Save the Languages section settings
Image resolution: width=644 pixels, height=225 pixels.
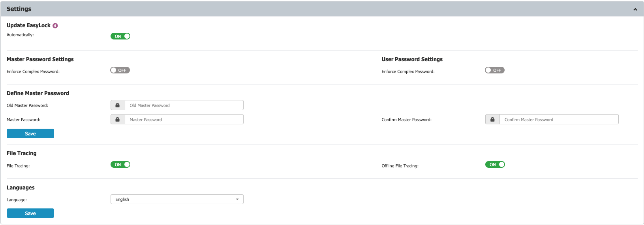coord(30,213)
